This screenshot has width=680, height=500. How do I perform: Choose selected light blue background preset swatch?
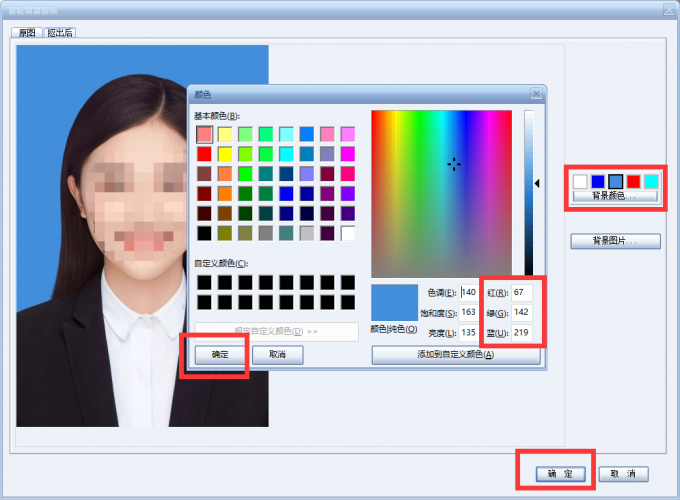point(615,181)
